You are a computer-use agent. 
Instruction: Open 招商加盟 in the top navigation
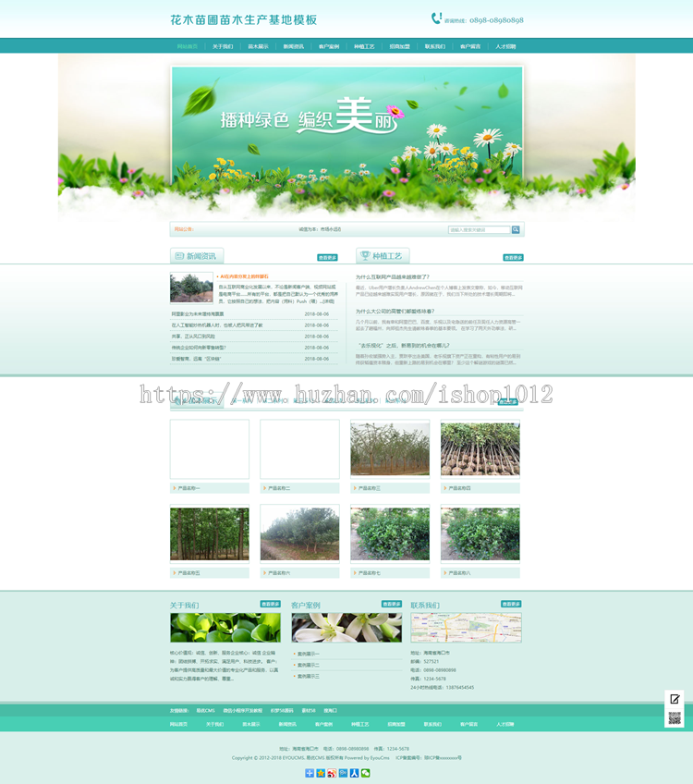[x=400, y=46]
